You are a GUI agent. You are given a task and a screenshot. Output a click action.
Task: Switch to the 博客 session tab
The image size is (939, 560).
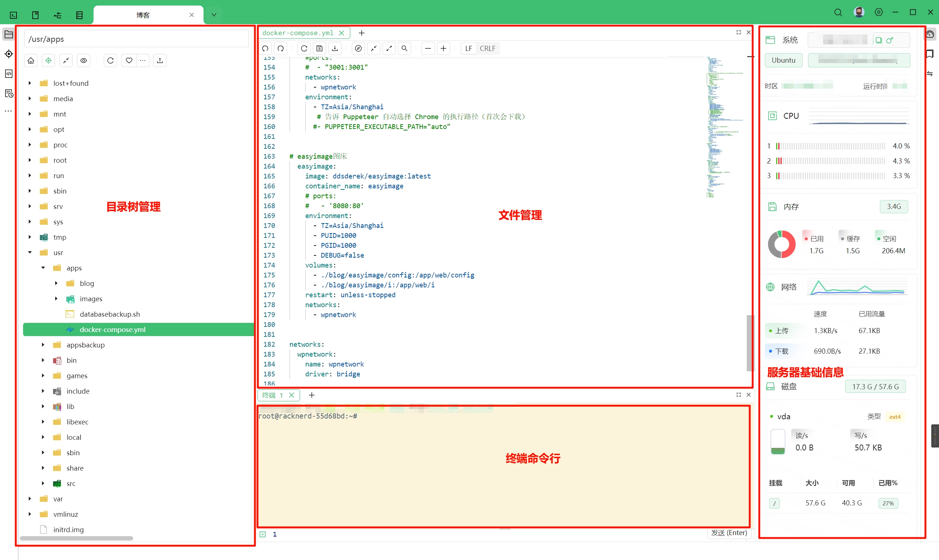[143, 15]
